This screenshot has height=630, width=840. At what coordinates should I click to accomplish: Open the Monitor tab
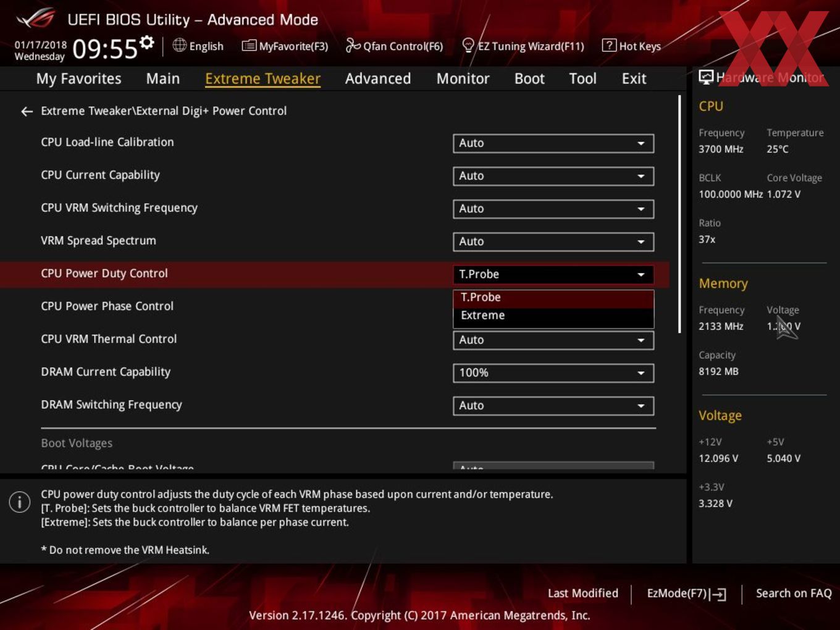(463, 78)
